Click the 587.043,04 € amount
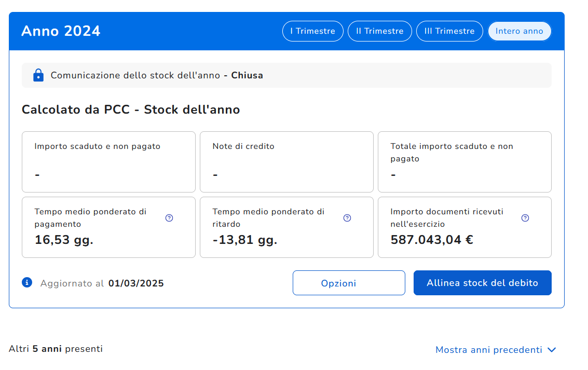Screen dimensions: 588x370 [432, 240]
